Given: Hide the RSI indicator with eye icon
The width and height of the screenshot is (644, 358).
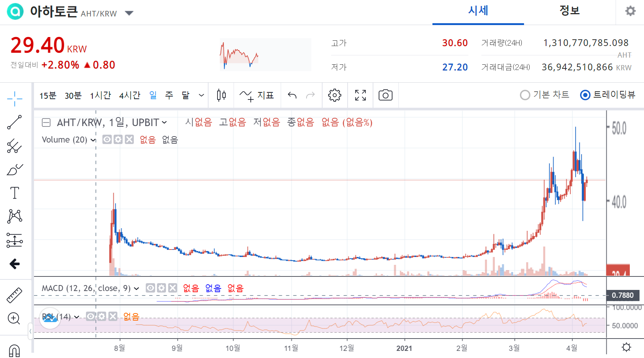Looking at the screenshot, I should point(90,316).
